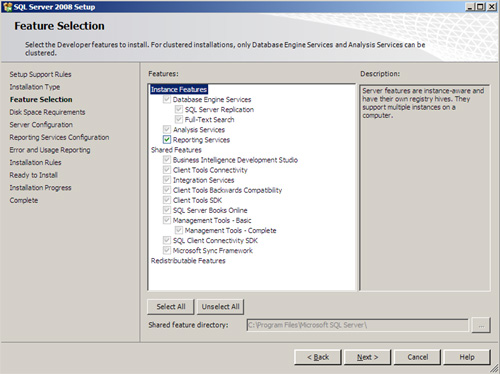Image resolution: width=500 pixels, height=374 pixels.
Task: Click the Database Engine Services label
Action: [x=212, y=99]
